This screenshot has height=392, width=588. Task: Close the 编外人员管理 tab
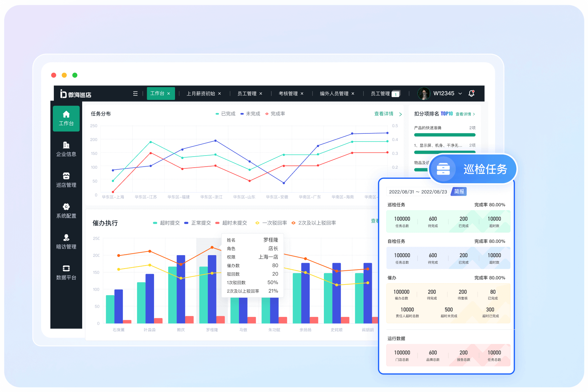(x=353, y=94)
